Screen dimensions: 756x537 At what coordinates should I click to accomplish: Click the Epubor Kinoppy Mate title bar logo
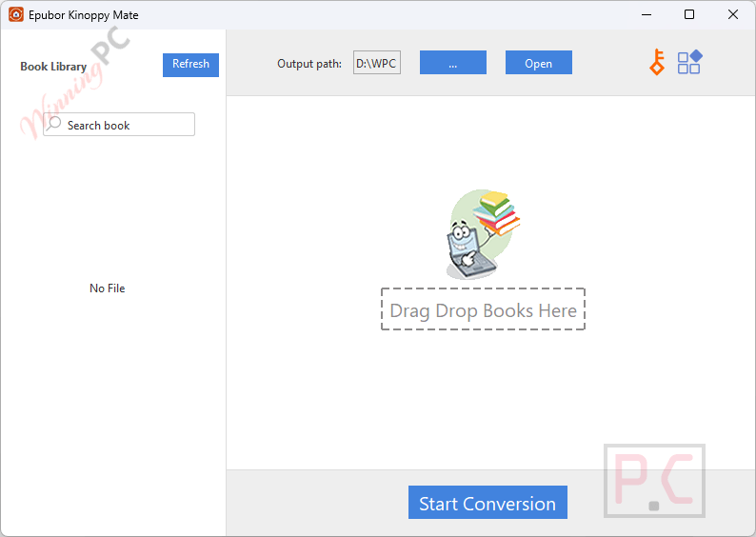click(16, 14)
